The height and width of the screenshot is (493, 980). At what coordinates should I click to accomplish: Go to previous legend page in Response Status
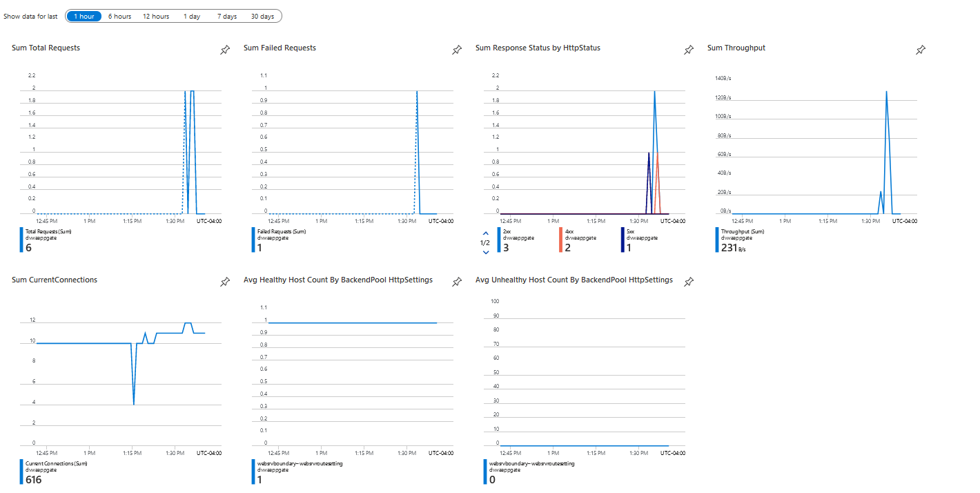pos(485,233)
